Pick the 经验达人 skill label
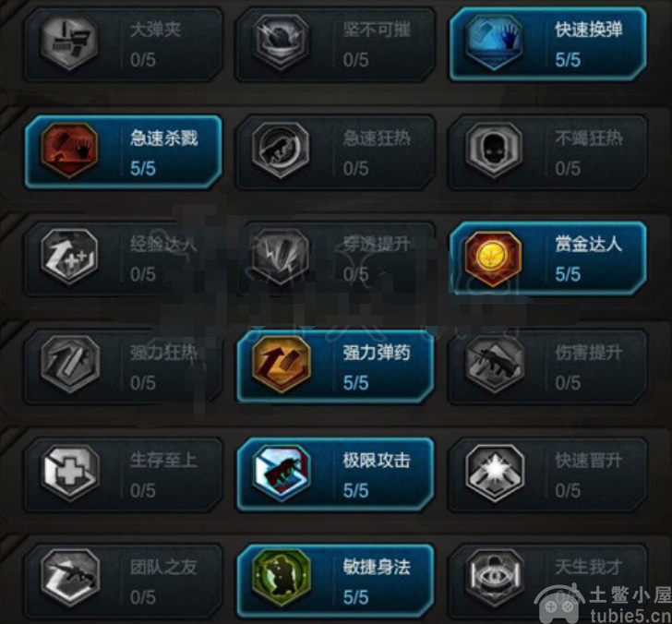 163,245
